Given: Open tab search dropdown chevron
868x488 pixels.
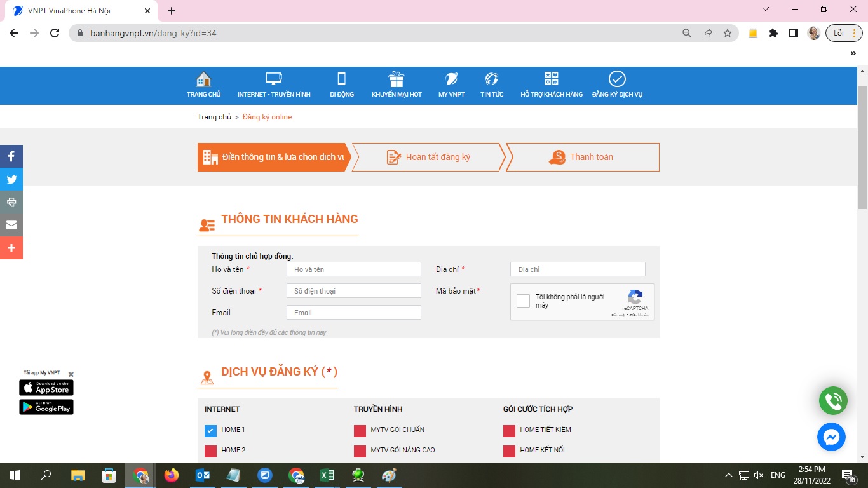Looking at the screenshot, I should [x=766, y=9].
